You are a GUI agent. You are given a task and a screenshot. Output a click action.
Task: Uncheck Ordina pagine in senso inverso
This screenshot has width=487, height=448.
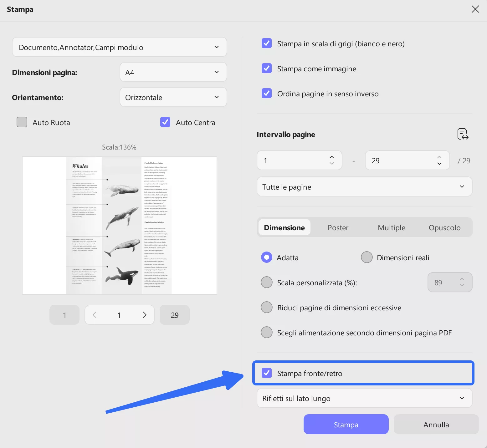(266, 93)
